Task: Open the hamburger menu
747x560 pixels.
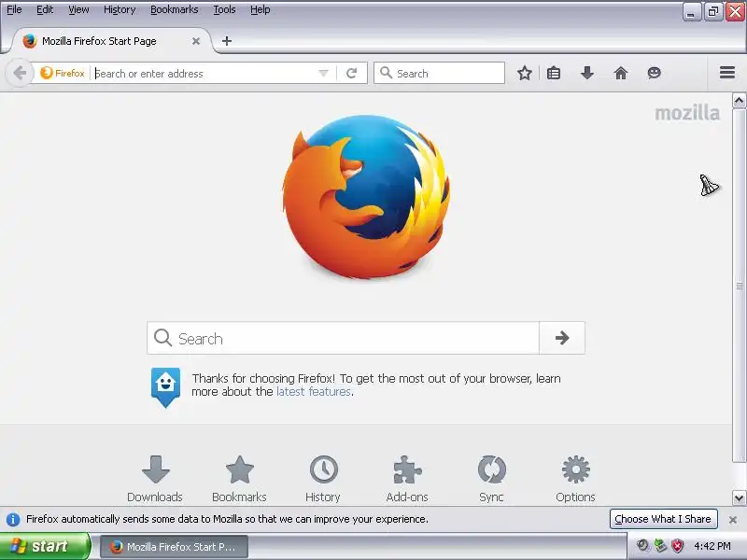Action: [x=727, y=73]
